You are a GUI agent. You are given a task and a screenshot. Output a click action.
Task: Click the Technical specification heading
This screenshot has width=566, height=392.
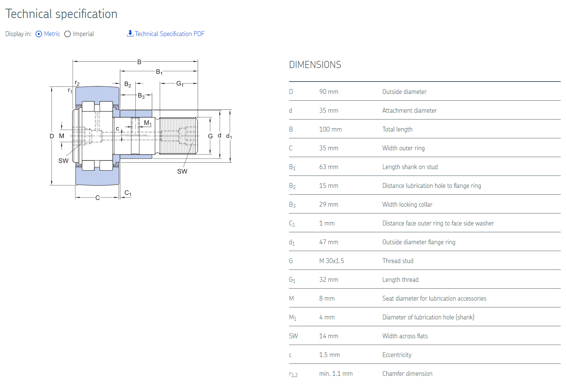[61, 14]
